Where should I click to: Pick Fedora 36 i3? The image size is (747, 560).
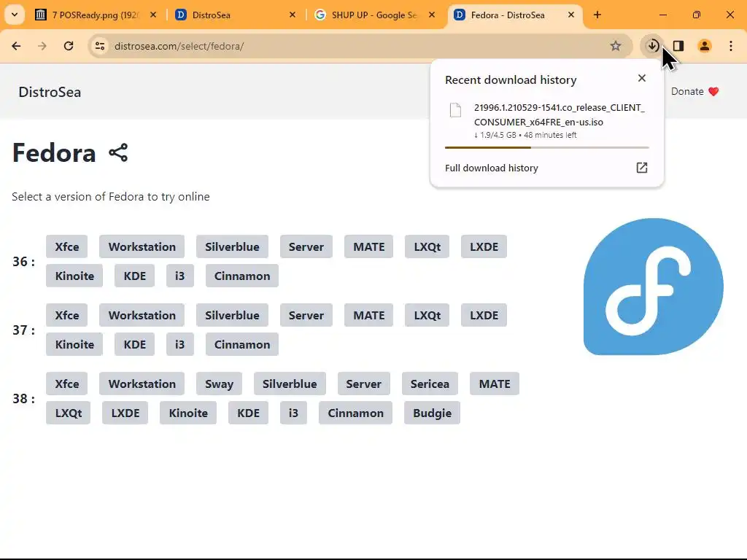pyautogui.click(x=179, y=276)
